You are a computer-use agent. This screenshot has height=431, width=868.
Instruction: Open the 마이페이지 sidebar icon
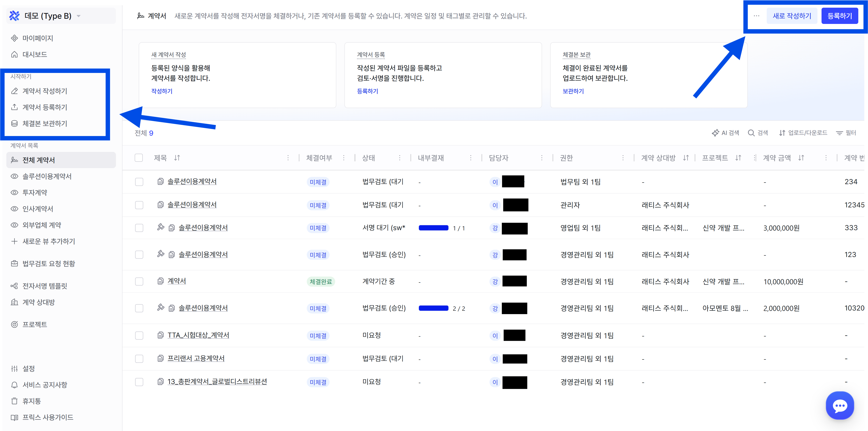point(14,38)
